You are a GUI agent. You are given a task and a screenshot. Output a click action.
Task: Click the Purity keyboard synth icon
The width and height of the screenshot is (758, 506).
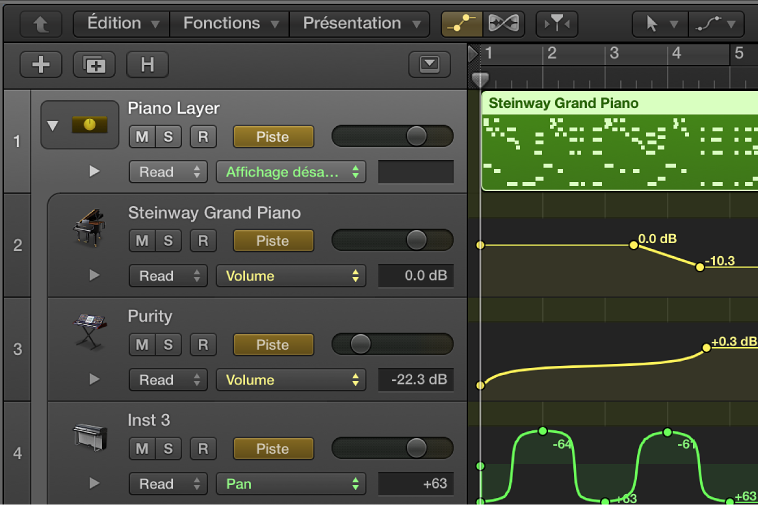pyautogui.click(x=89, y=333)
